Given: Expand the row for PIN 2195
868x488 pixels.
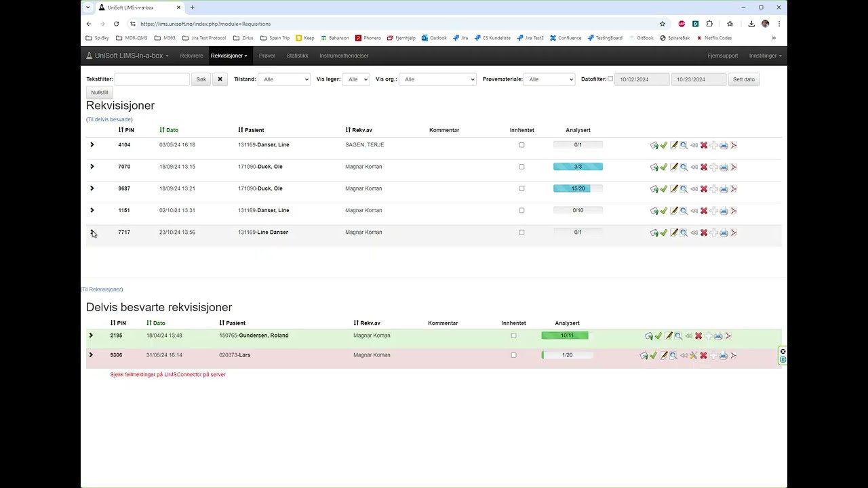Looking at the screenshot, I should pyautogui.click(x=91, y=335).
